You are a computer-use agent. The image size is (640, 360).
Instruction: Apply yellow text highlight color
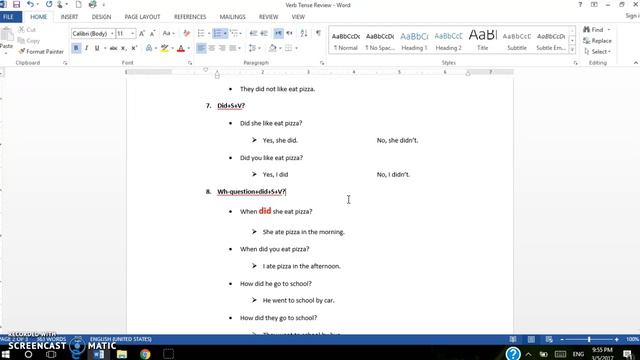165,48
